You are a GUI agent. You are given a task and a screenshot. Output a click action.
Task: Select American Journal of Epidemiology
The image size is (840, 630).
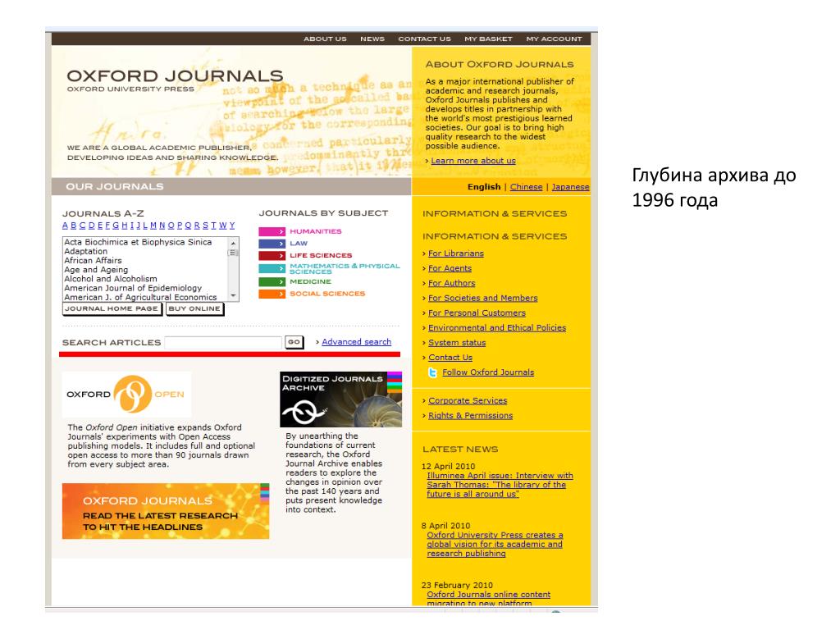point(133,288)
